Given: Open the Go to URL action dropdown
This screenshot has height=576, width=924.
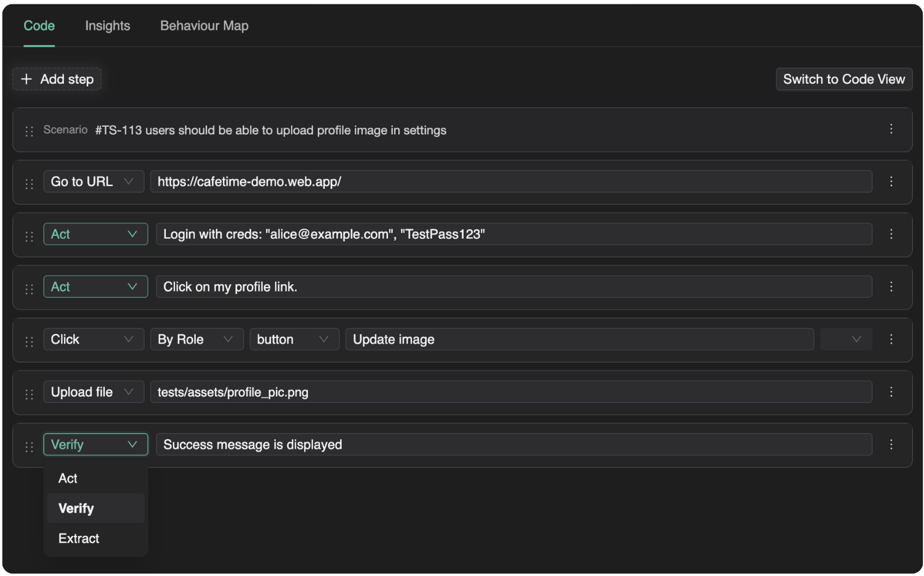Looking at the screenshot, I should [x=94, y=181].
